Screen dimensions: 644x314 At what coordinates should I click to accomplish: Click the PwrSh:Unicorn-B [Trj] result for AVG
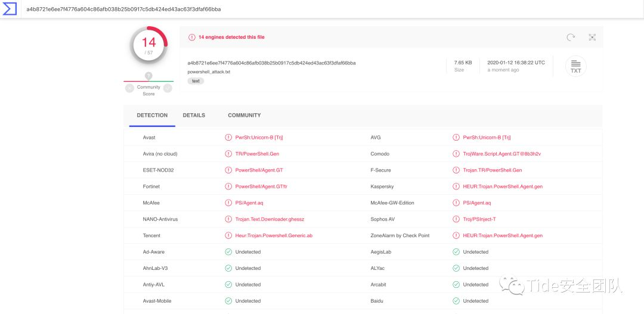(x=487, y=138)
